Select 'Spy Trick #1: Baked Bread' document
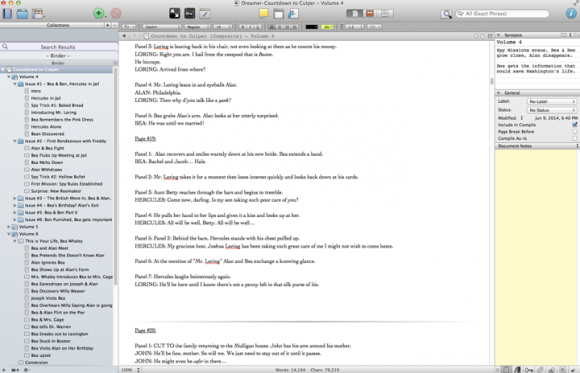 click(x=57, y=105)
